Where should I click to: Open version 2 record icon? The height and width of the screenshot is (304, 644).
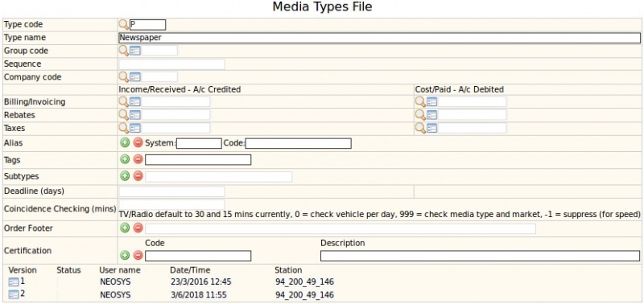click(14, 294)
